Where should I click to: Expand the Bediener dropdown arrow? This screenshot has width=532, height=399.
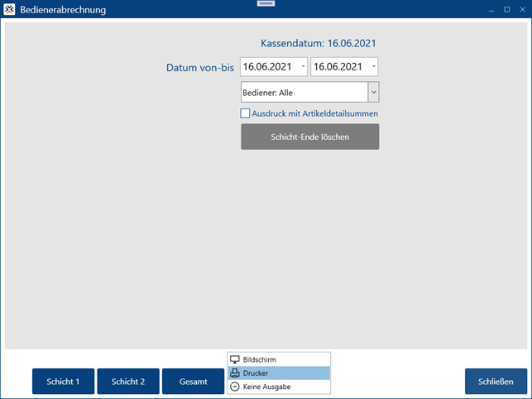click(x=373, y=92)
